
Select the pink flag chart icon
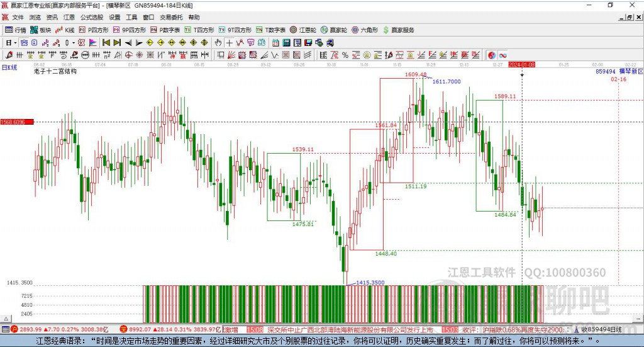(93, 43)
